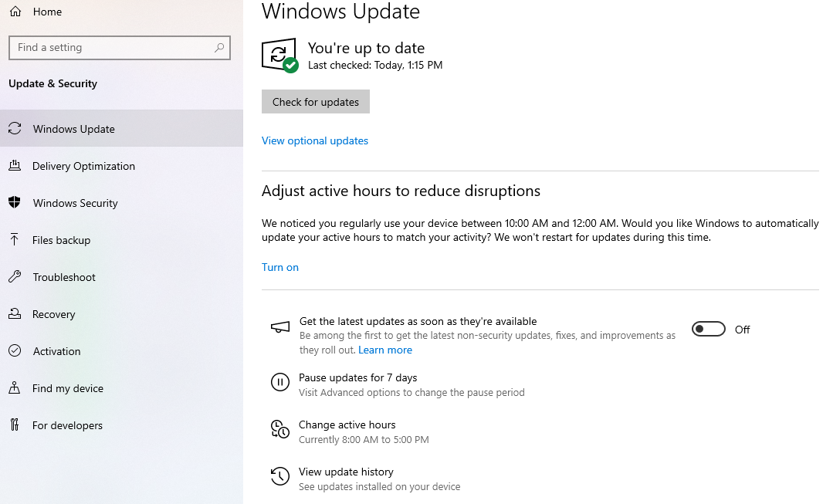Click the history clock icon beside View update history
The width and height of the screenshot is (823, 504).
click(x=279, y=476)
